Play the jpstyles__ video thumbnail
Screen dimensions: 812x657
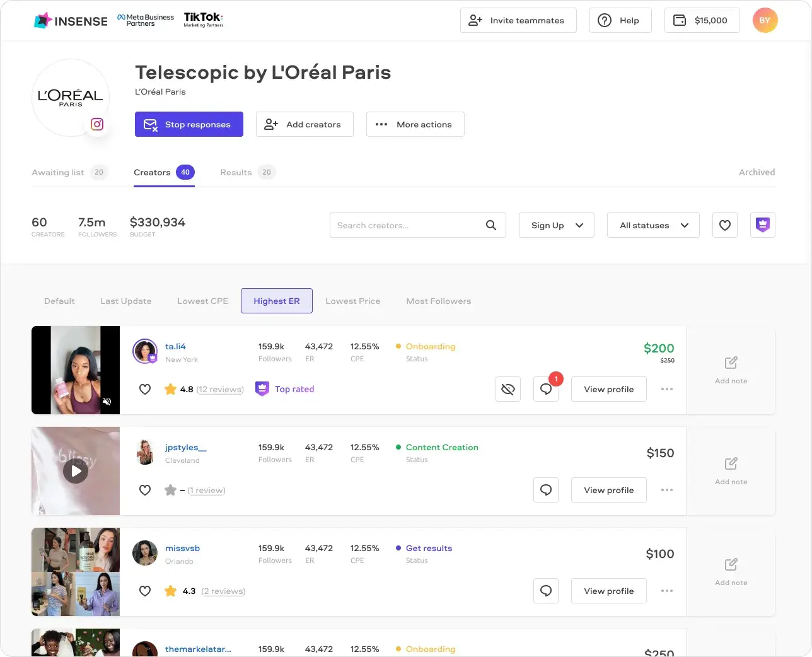pos(76,471)
